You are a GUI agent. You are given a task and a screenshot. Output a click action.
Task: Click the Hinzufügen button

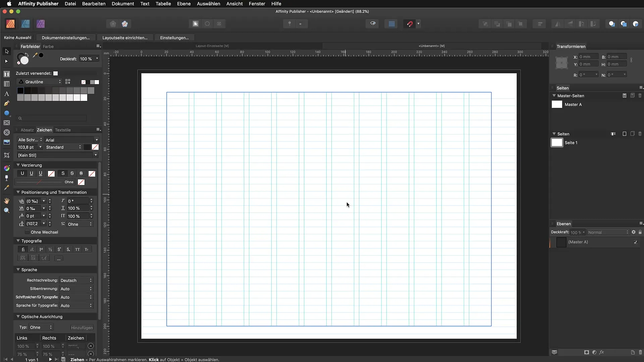(x=82, y=327)
